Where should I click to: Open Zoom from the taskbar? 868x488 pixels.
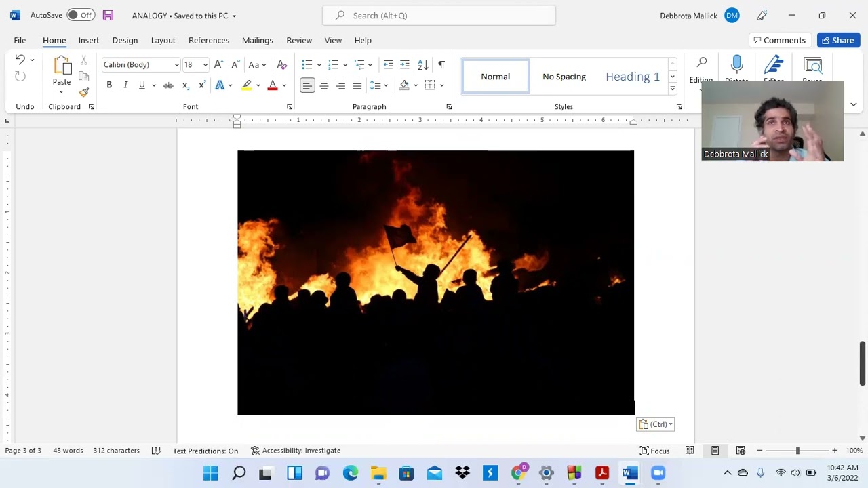pyautogui.click(x=658, y=473)
